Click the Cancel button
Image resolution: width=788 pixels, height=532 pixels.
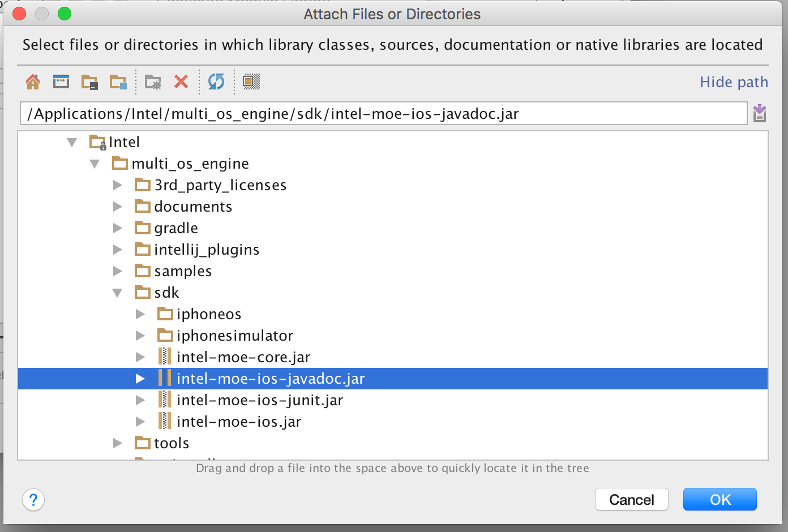[x=632, y=500]
